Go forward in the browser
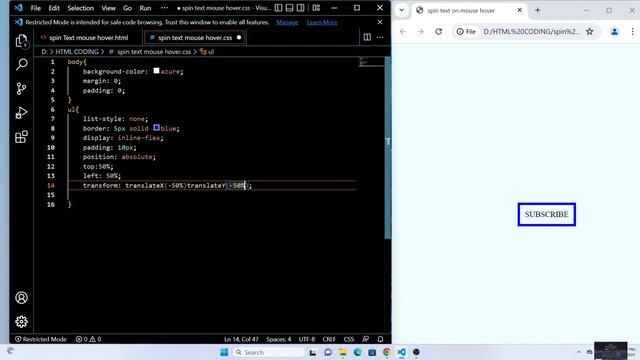 click(x=420, y=31)
